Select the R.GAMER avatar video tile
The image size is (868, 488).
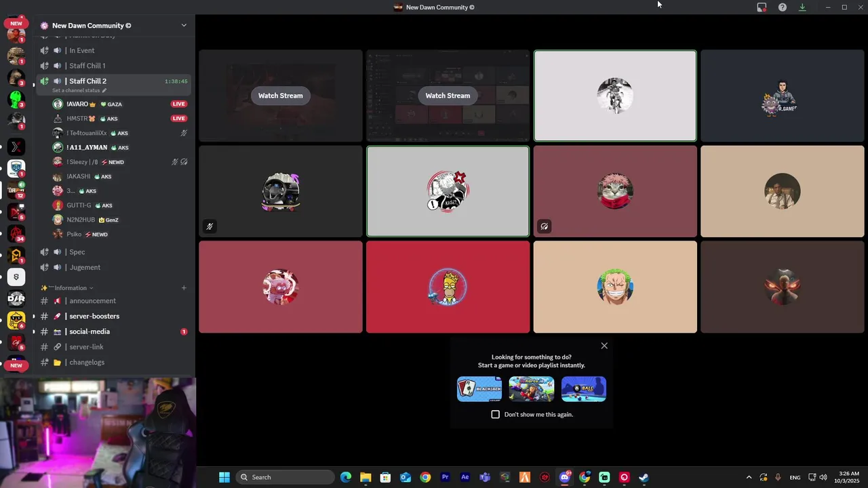(x=783, y=96)
